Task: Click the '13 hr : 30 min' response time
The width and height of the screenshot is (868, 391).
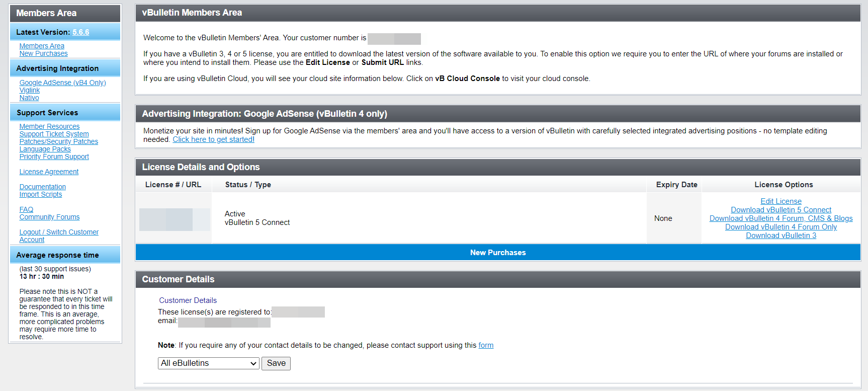Action: click(42, 276)
